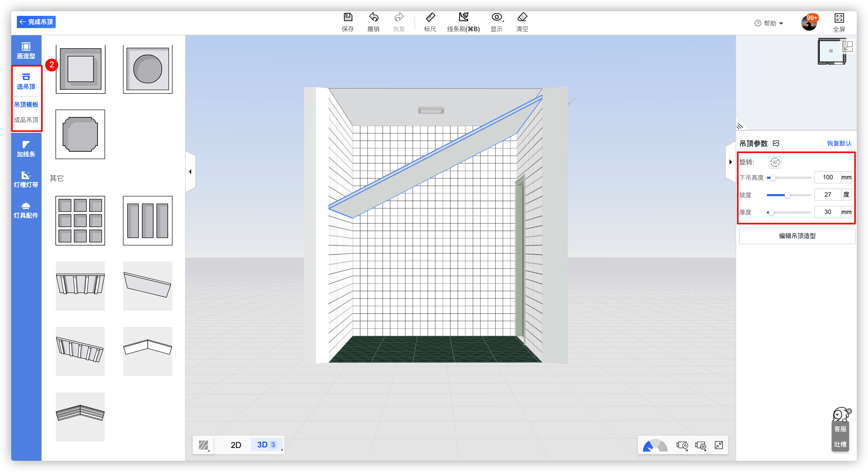Image resolution: width=868 pixels, height=472 pixels.
Task: Click the rotate 90° icon
Action: 775,162
